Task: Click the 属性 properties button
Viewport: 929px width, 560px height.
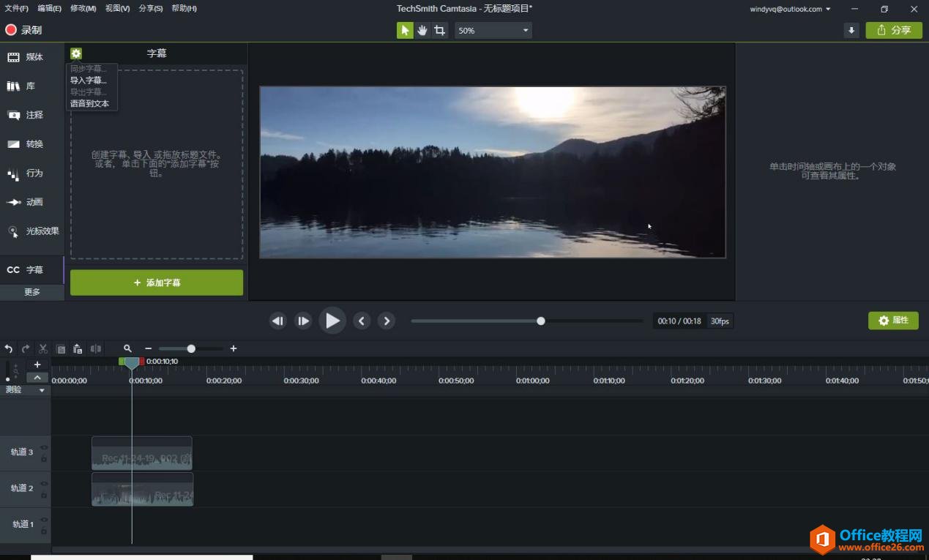Action: tap(893, 321)
